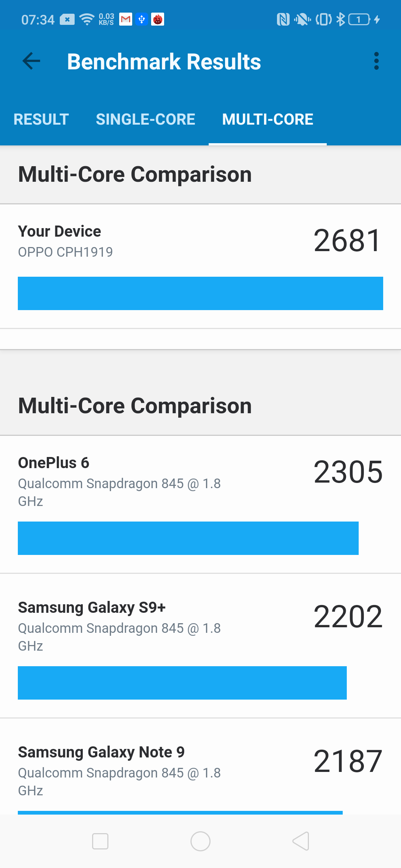Switch to the SINGLE-CORE tab
401x868 pixels.
[146, 119]
